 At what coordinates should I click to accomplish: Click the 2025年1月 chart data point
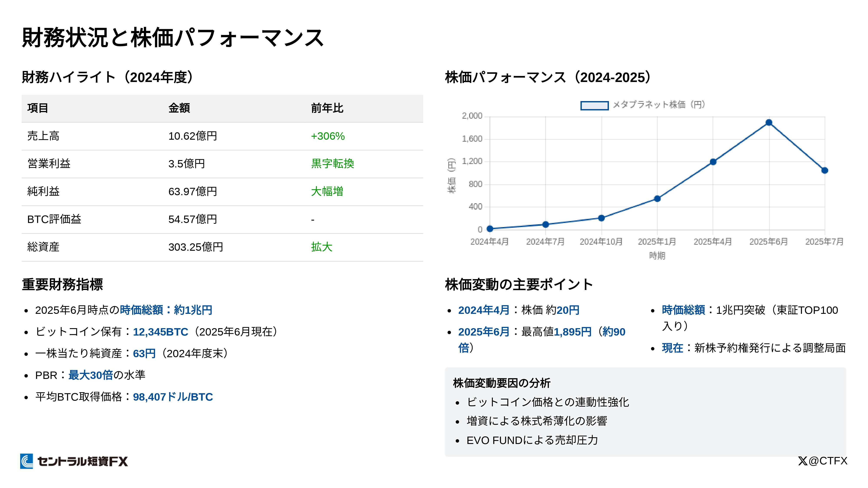(x=657, y=199)
